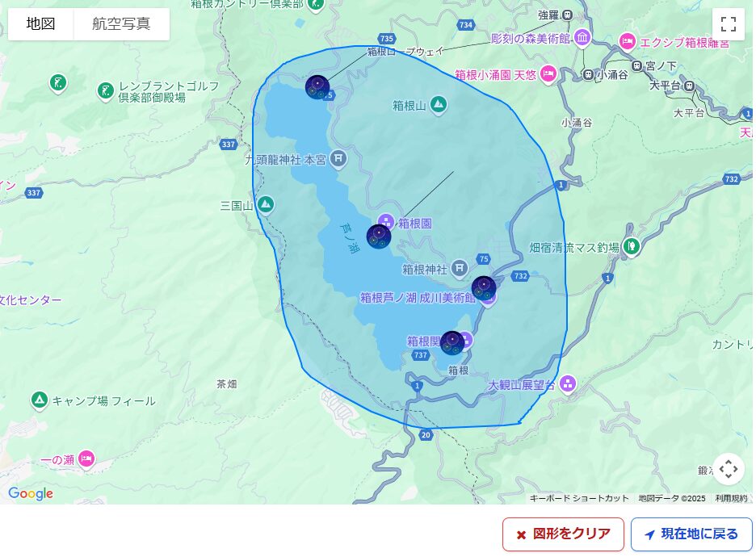Click the 箱根小涌園 天悠 hotel icon
This screenshot has height=557, width=756.
click(548, 73)
